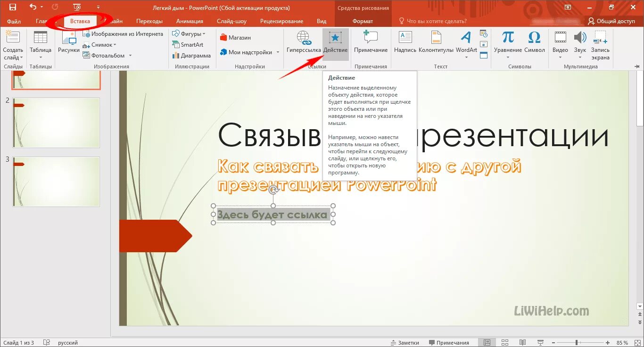Click the 85 % zoom level

[622, 343]
